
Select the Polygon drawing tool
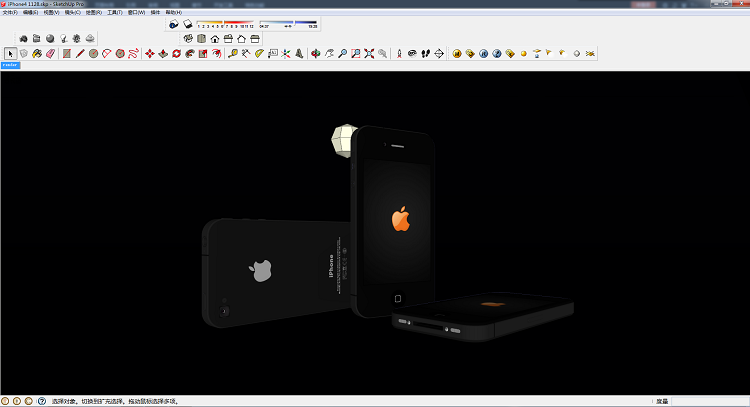(120, 54)
